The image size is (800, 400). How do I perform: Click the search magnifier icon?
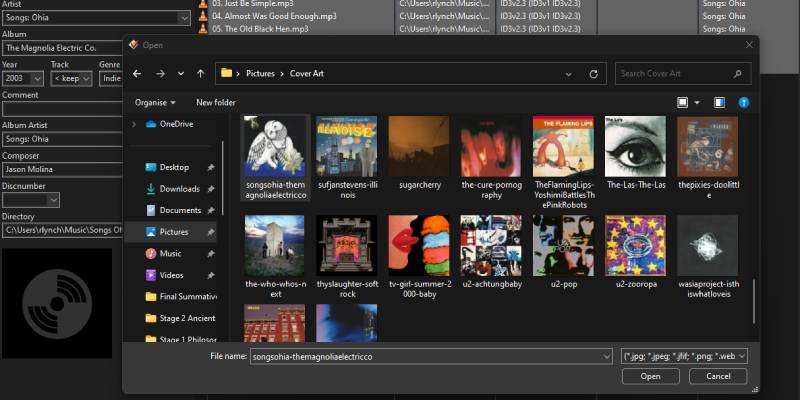coord(738,73)
